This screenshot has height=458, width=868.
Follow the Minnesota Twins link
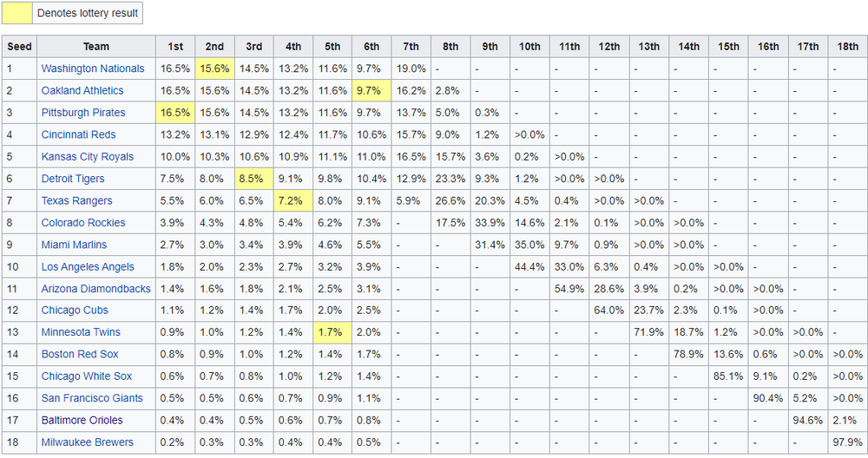[x=81, y=332]
